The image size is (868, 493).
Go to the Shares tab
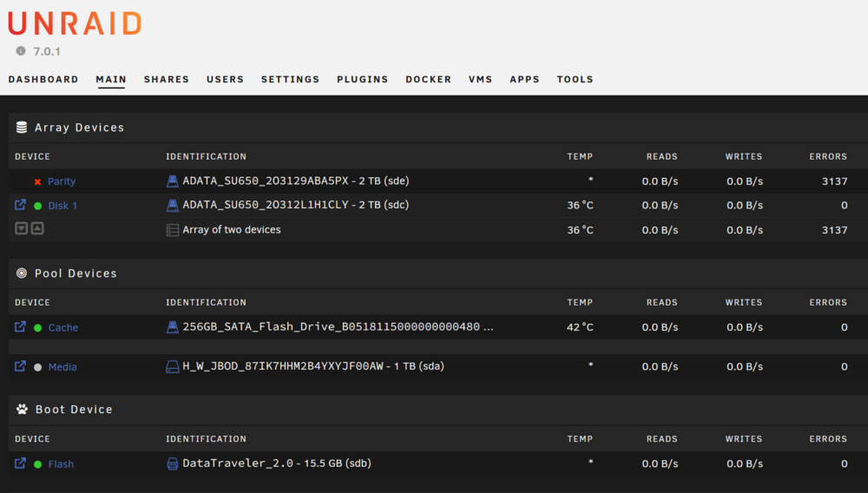point(167,79)
